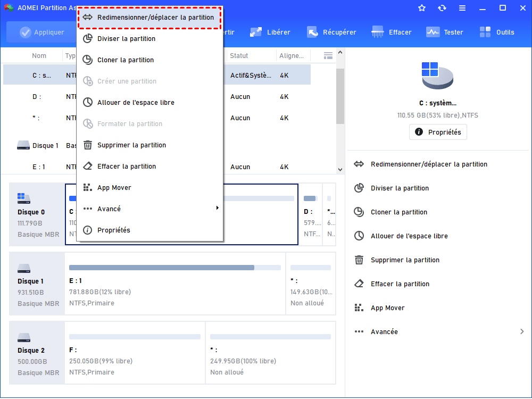Click the star favorite icon in title bar

pyautogui.click(x=422, y=8)
